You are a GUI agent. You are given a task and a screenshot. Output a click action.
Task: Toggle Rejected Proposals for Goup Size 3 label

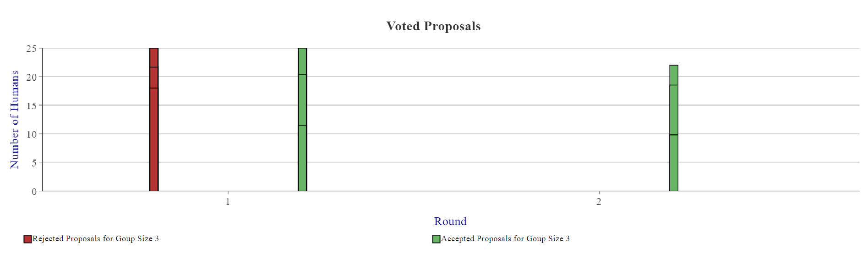(x=96, y=238)
